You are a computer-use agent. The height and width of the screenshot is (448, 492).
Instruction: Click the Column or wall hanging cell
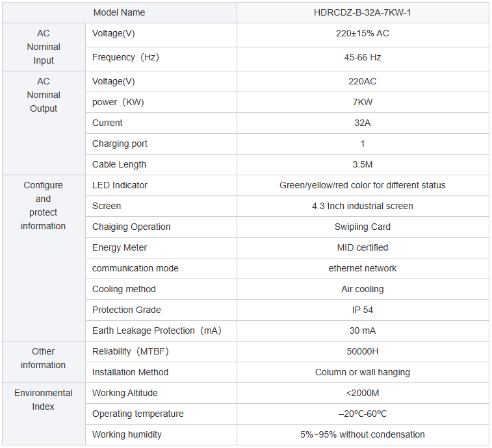pos(362,372)
